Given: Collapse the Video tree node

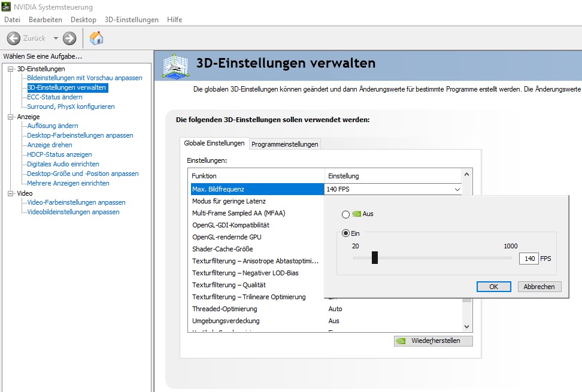Looking at the screenshot, I should click(10, 193).
